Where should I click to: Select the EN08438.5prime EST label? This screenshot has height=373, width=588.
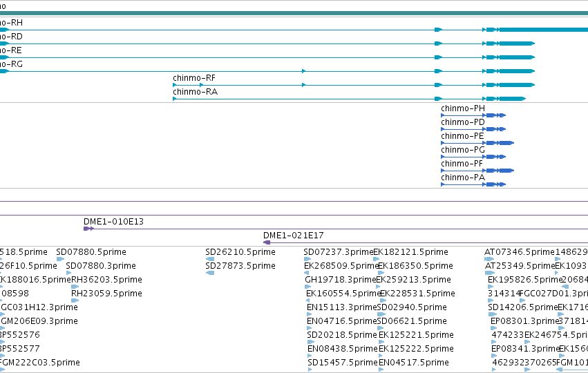(x=343, y=349)
